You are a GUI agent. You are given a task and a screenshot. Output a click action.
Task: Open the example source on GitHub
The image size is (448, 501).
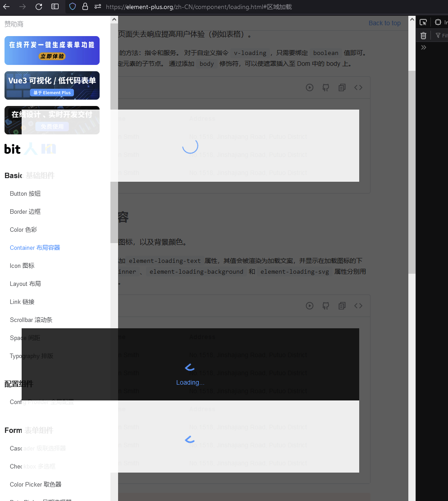click(x=326, y=87)
